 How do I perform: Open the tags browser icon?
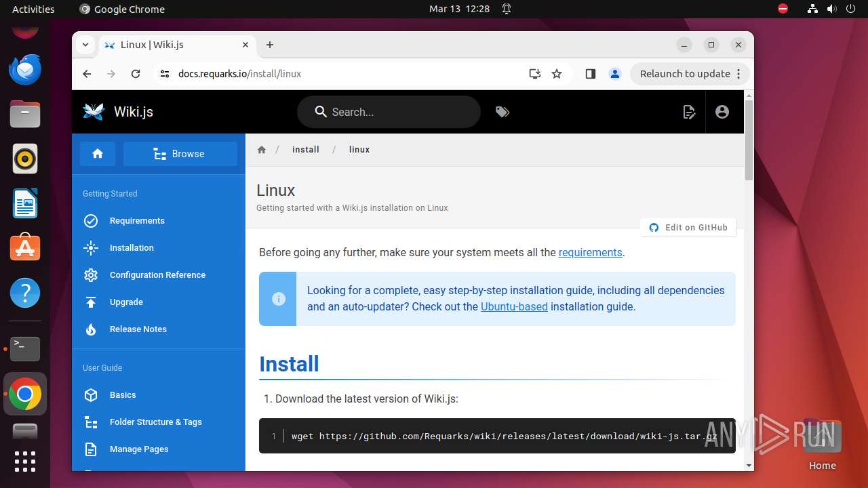pyautogui.click(x=502, y=112)
